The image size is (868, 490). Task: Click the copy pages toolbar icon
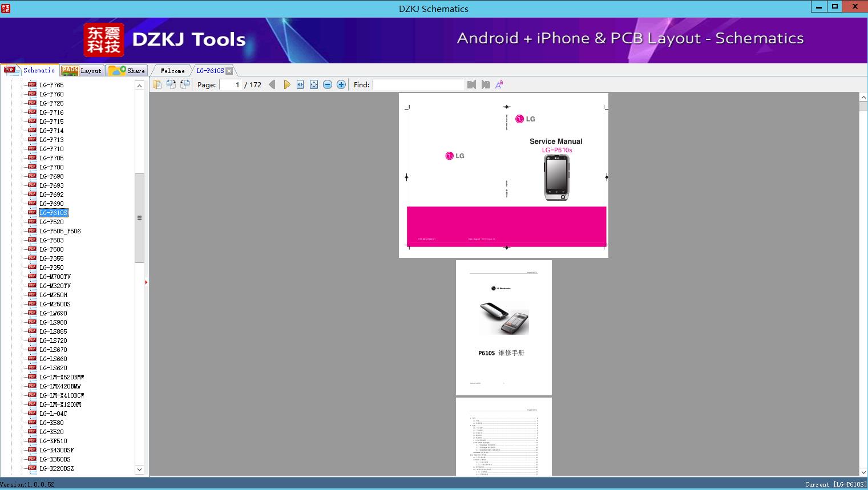pos(158,84)
